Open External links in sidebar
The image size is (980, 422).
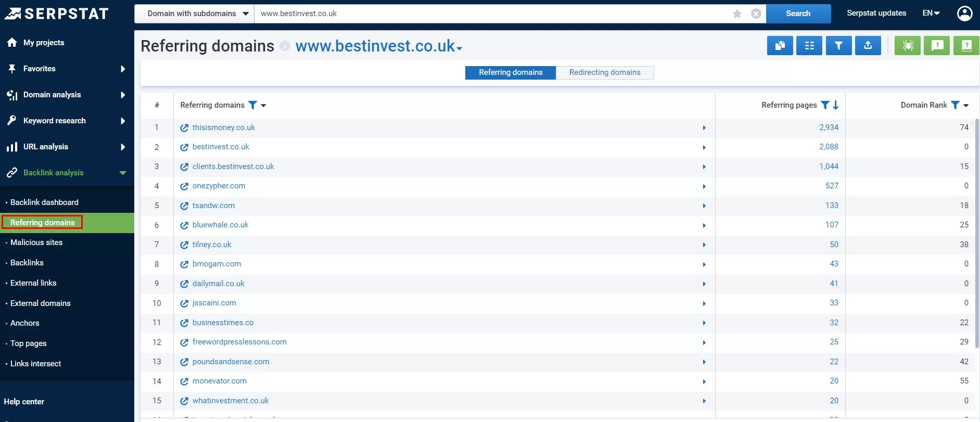coord(33,283)
